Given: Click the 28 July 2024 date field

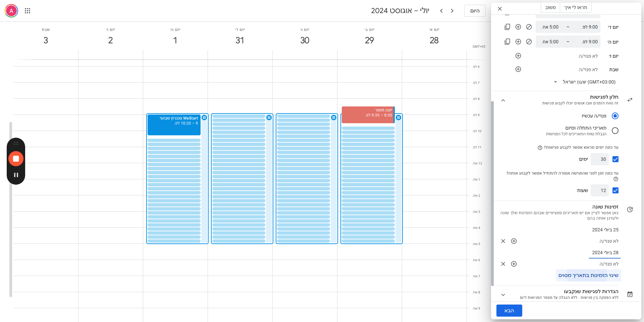Looking at the screenshot, I should [605, 252].
